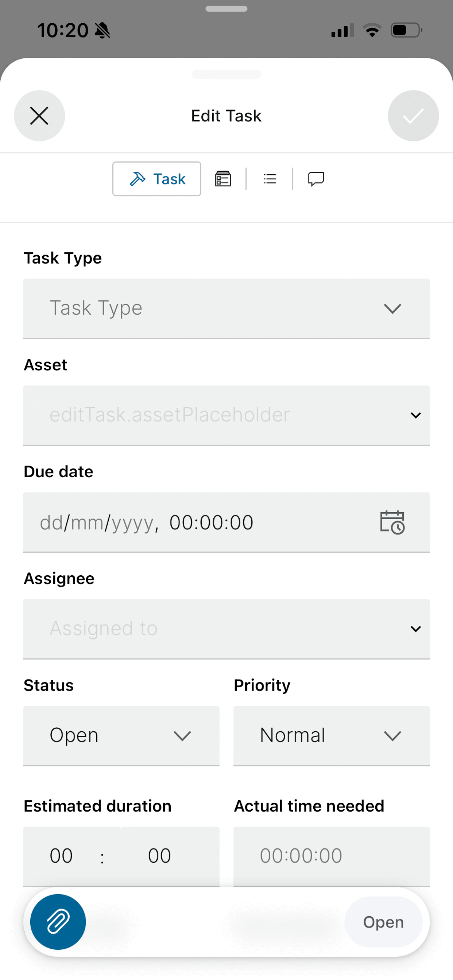The image size is (453, 980).
Task: Open the comments speech bubble tab
Action: pyautogui.click(x=315, y=179)
